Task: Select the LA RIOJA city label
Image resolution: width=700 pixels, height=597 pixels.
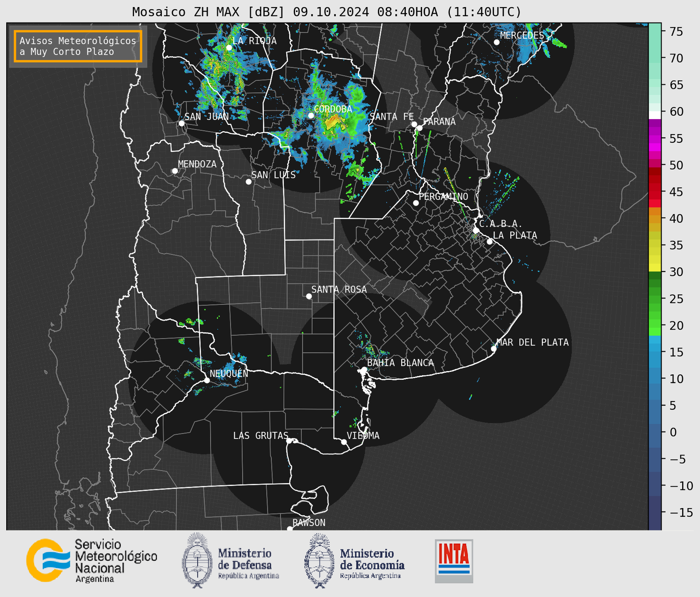Action: (254, 41)
